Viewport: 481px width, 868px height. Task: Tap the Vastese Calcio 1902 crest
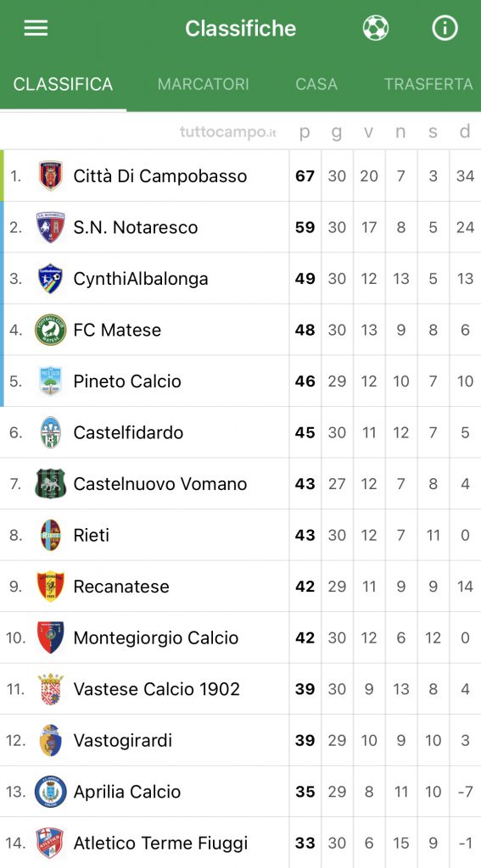50,689
